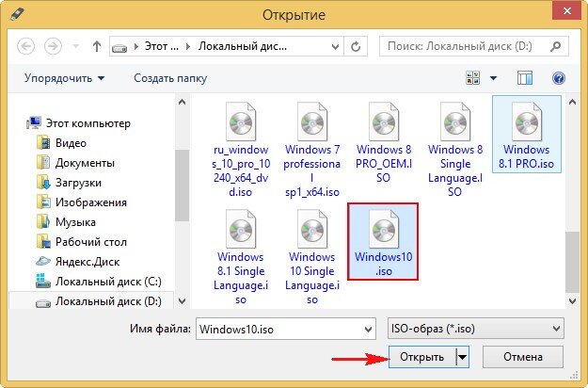Viewport: 588px width, 388px height.
Task: Click the search box for Локальный диск (D:)
Action: pos(474,46)
